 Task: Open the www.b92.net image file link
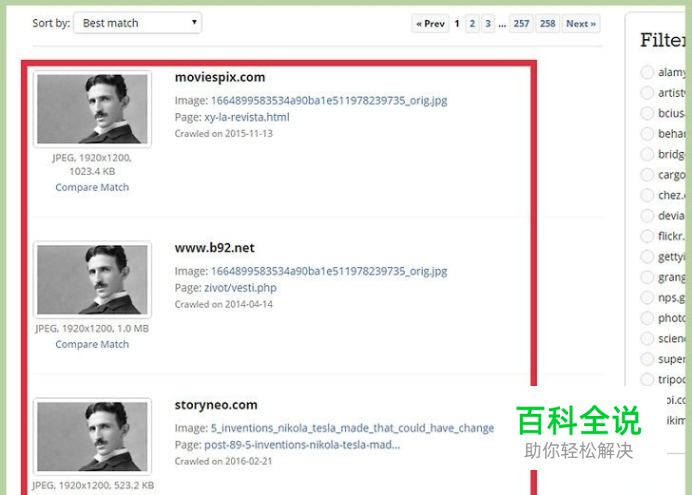(x=329, y=271)
